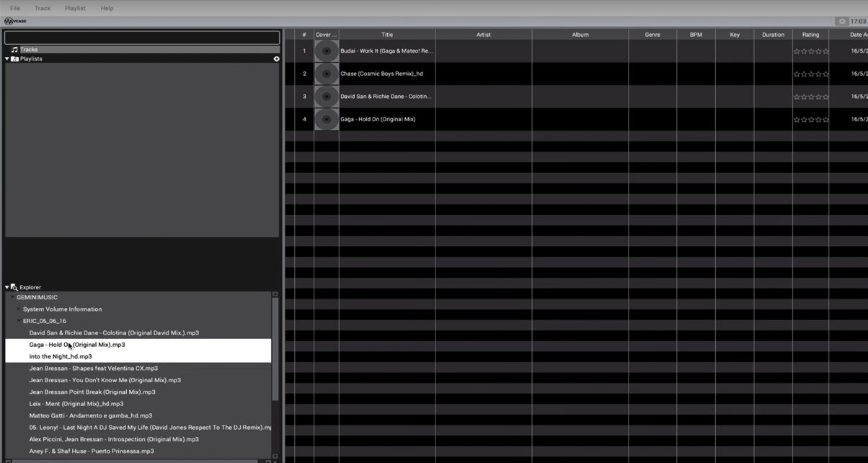Select 'Jean Bressan Point Break (Original Mix).mp3'
Screen dimensions: 868x463
(x=92, y=392)
